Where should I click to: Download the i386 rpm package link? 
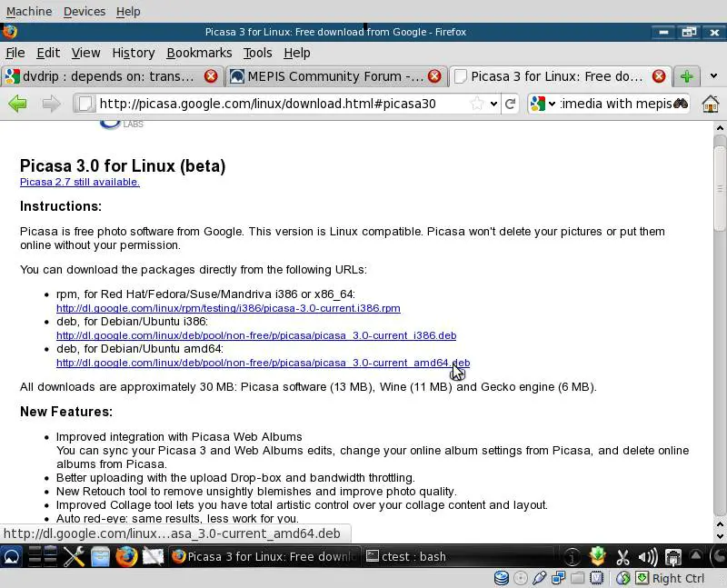pyautogui.click(x=228, y=308)
